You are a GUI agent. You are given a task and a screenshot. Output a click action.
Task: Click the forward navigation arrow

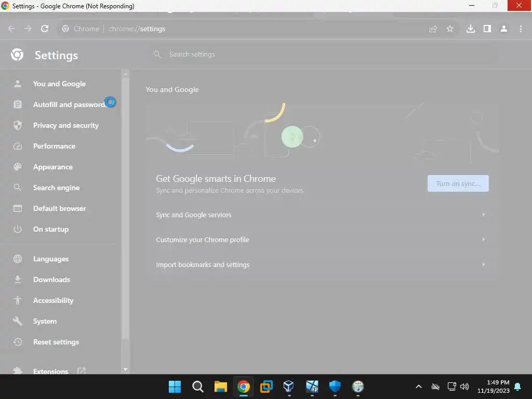point(28,29)
